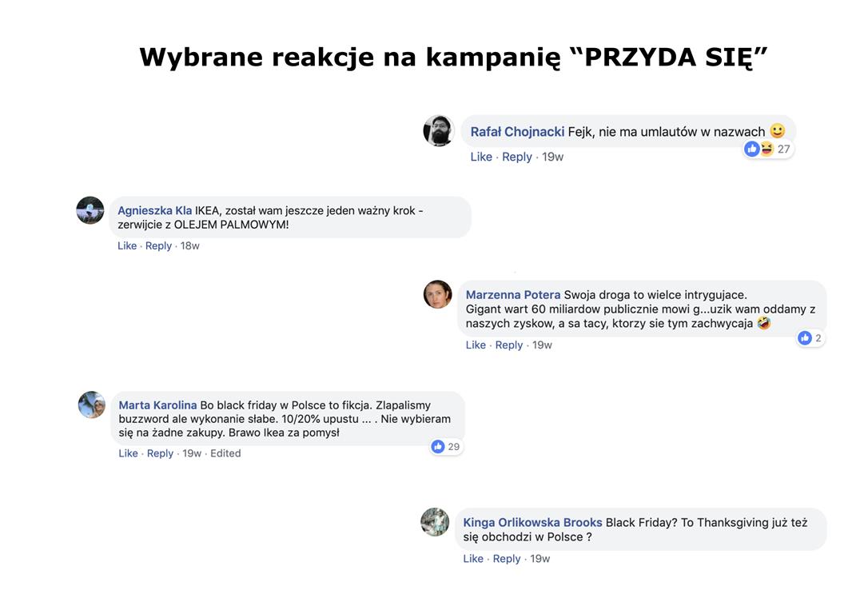Open the Kinga Orlikowska Brooks name link

[x=532, y=523]
